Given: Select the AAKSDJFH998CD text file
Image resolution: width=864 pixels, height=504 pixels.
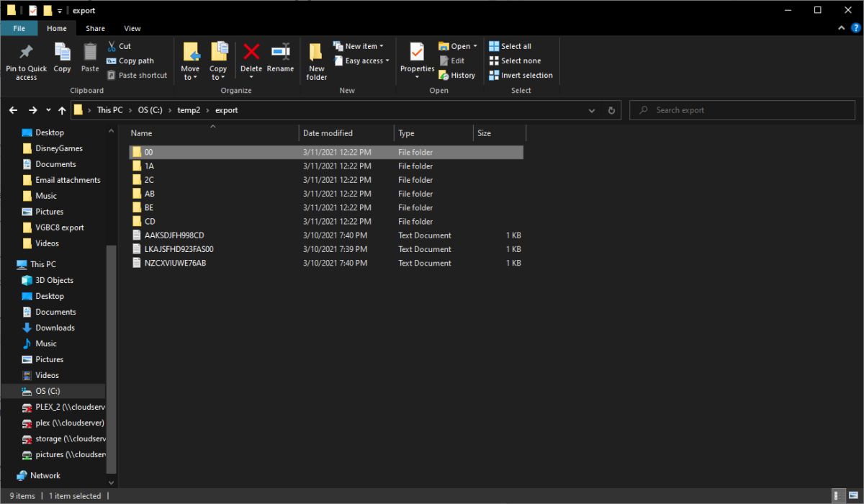Looking at the screenshot, I should (x=326, y=235).
